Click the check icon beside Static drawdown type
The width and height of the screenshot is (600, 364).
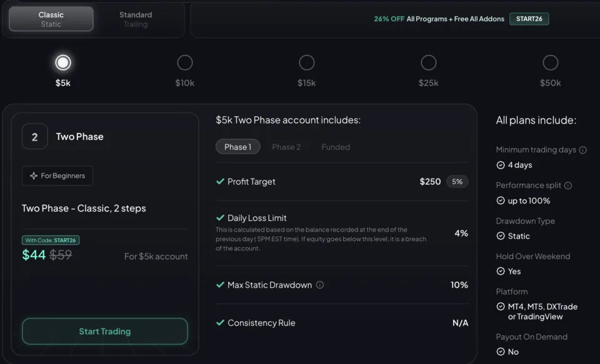pyautogui.click(x=500, y=236)
